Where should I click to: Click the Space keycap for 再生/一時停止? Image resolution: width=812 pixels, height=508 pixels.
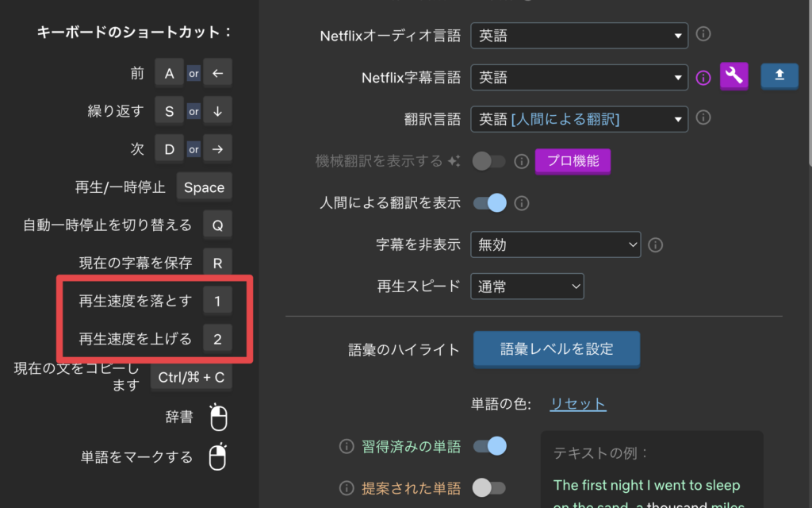click(204, 187)
